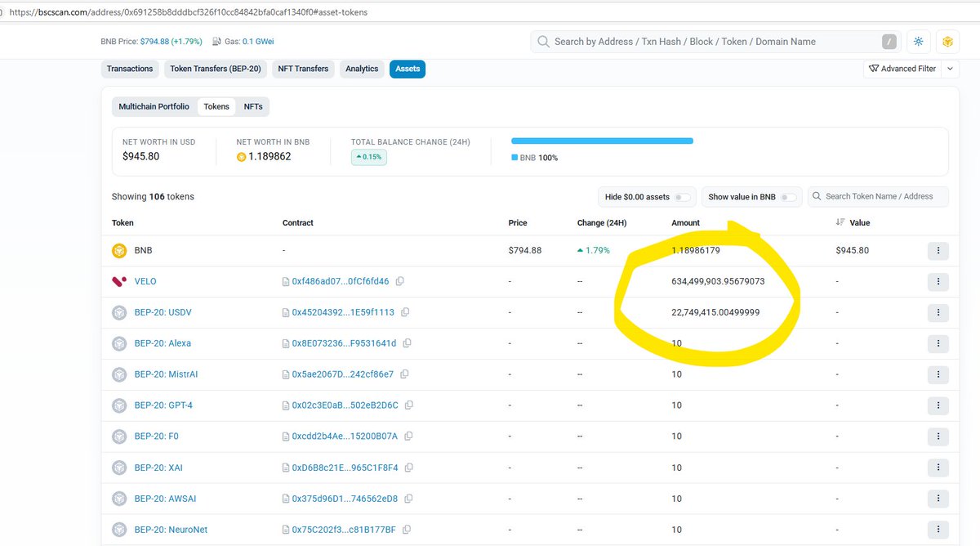Viewport: 980px width, 546px height.
Task: Open the three-dot menu for XAI row
Action: click(938, 468)
